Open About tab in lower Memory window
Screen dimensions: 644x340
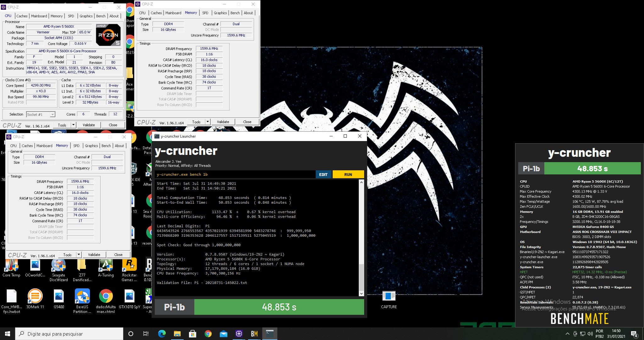[x=119, y=146]
